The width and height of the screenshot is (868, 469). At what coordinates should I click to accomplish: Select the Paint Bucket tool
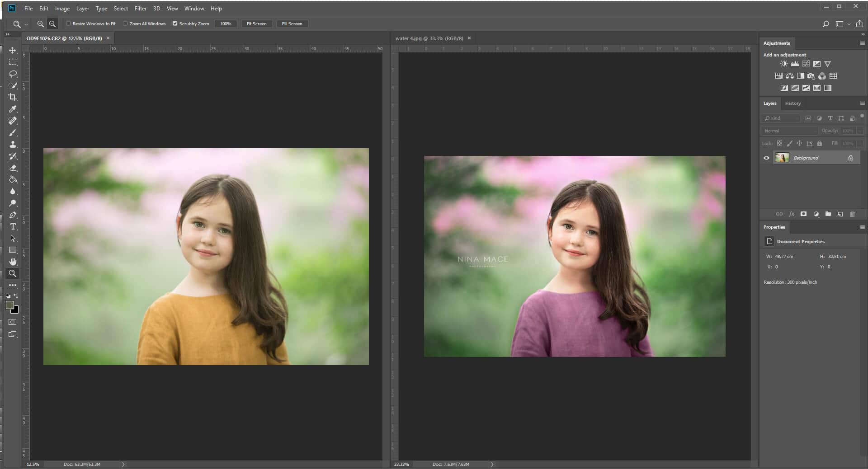click(13, 179)
